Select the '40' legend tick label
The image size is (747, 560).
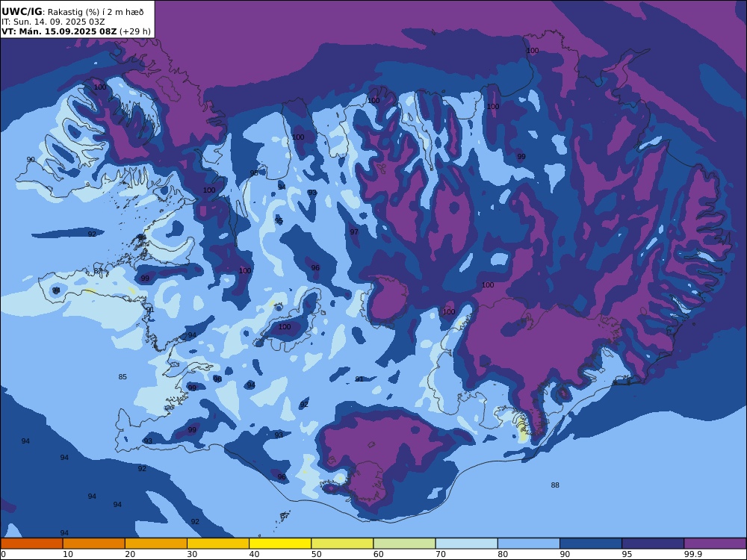point(255,554)
